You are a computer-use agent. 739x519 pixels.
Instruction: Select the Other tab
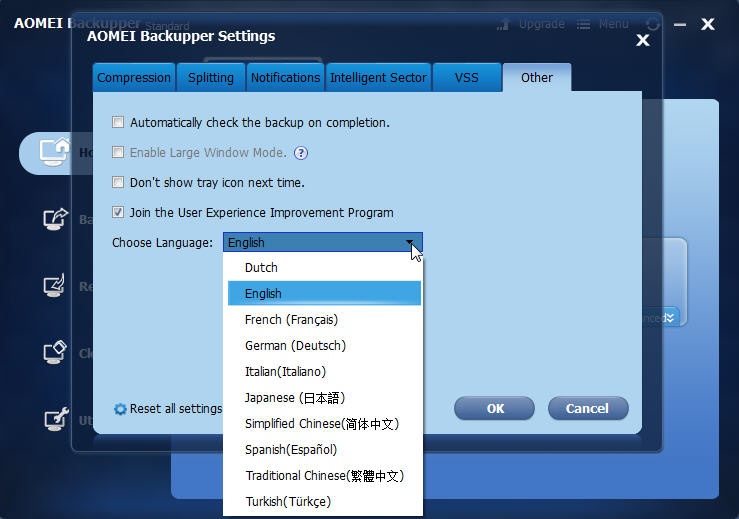[537, 77]
